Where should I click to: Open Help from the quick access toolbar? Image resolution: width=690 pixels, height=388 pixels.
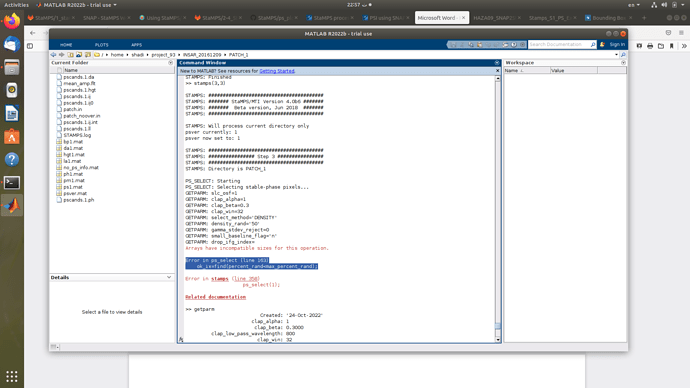coord(514,44)
